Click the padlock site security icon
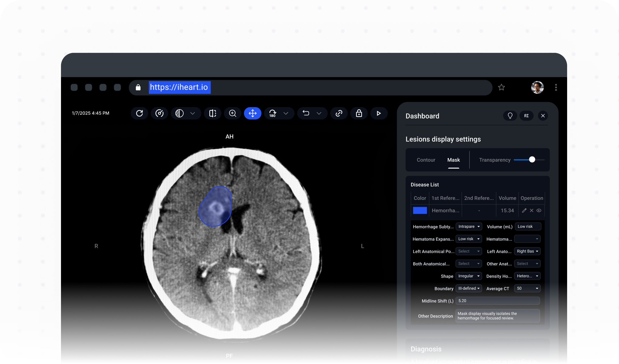 point(138,87)
